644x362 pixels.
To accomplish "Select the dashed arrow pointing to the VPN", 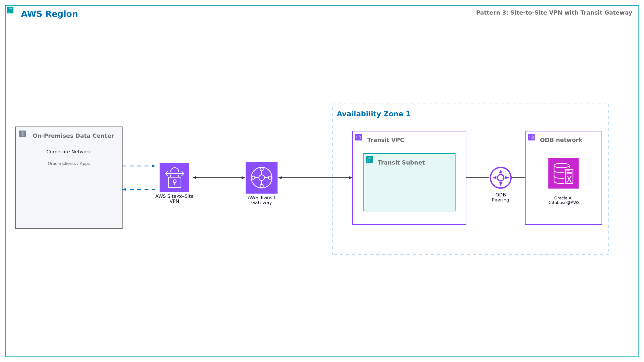I will [139, 166].
